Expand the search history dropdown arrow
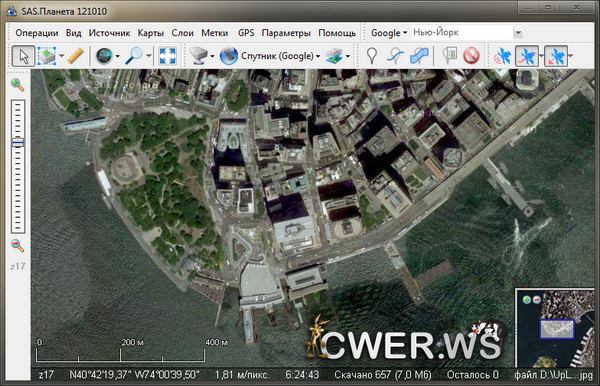 point(518,33)
